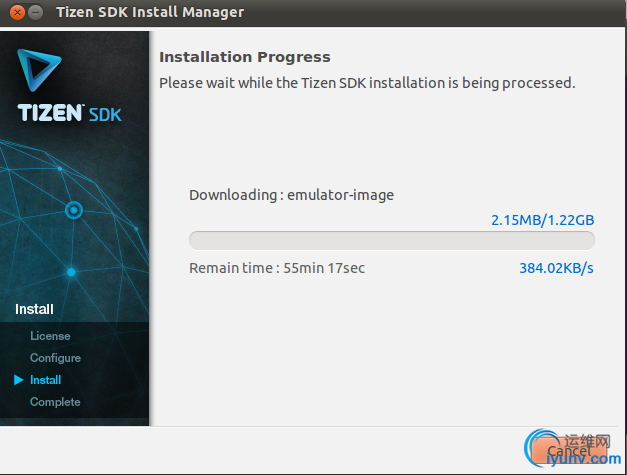Click the bright dot node on globe graphic

tap(71, 272)
